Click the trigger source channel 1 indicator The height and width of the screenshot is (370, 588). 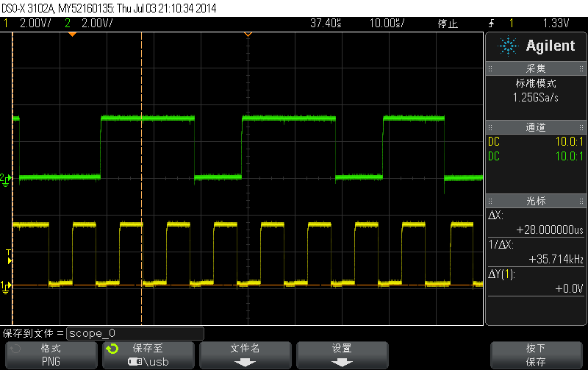pyautogui.click(x=512, y=24)
